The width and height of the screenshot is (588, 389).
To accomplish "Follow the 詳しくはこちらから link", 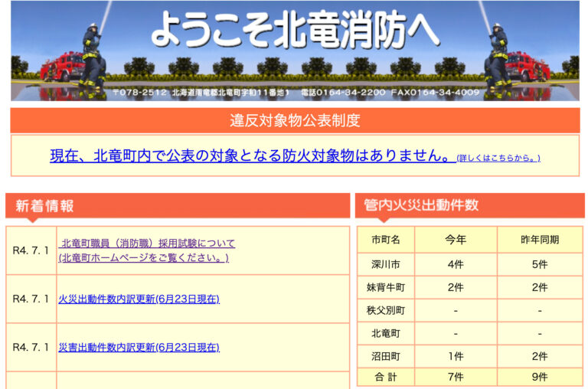I will coord(498,158).
